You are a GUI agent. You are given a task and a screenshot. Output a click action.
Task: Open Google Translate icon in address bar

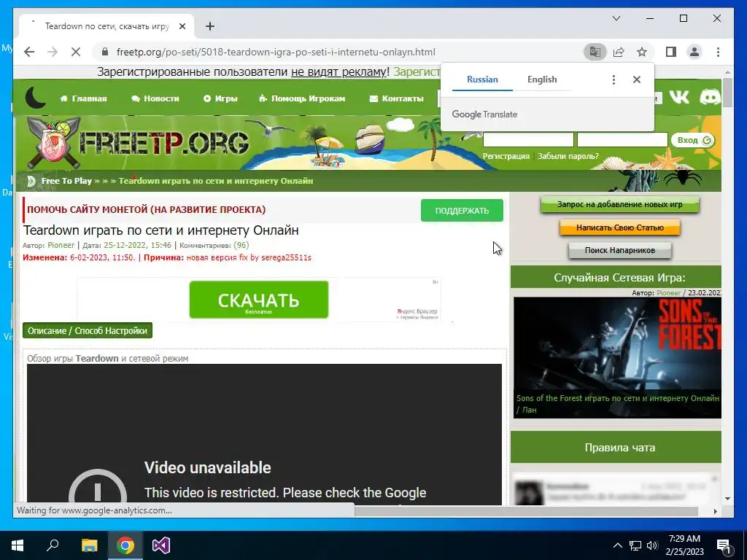tap(595, 52)
